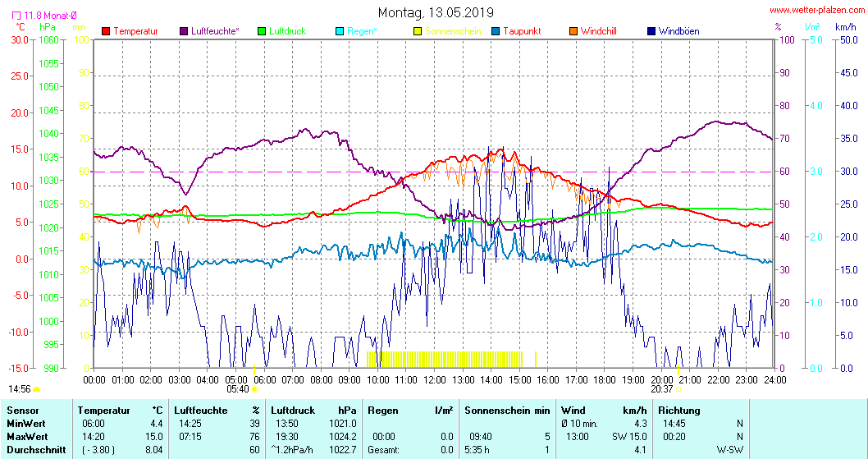
Task: Click the Sonnenschein time 09:40
Action: tap(480, 437)
